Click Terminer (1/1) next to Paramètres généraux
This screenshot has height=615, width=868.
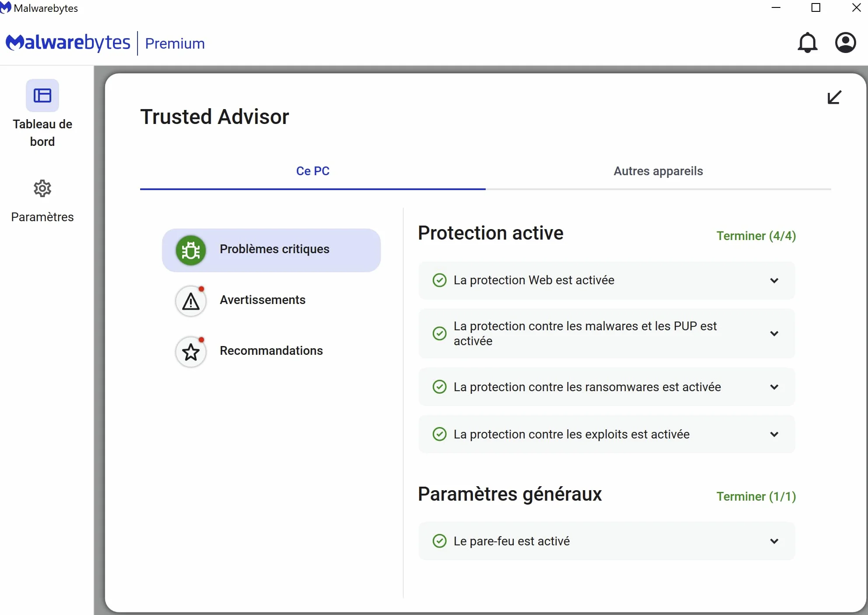(x=756, y=496)
